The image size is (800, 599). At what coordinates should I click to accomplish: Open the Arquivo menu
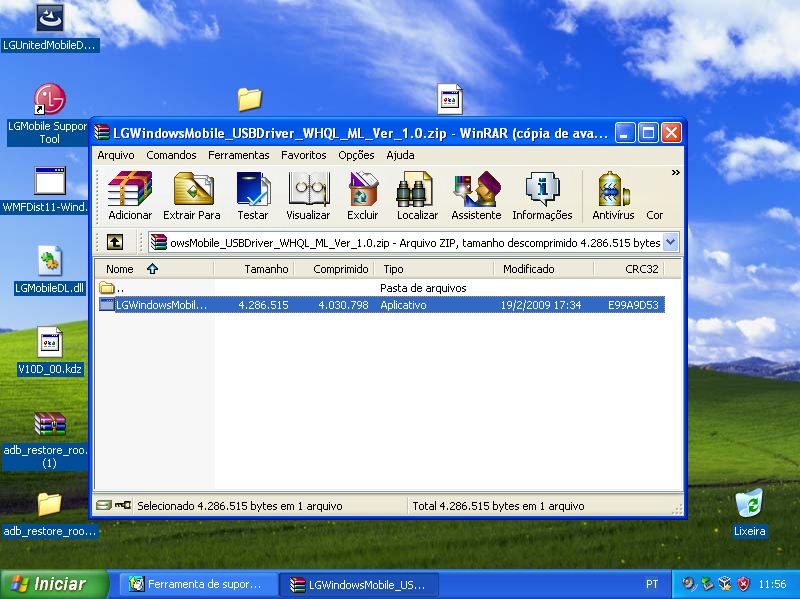(116, 155)
